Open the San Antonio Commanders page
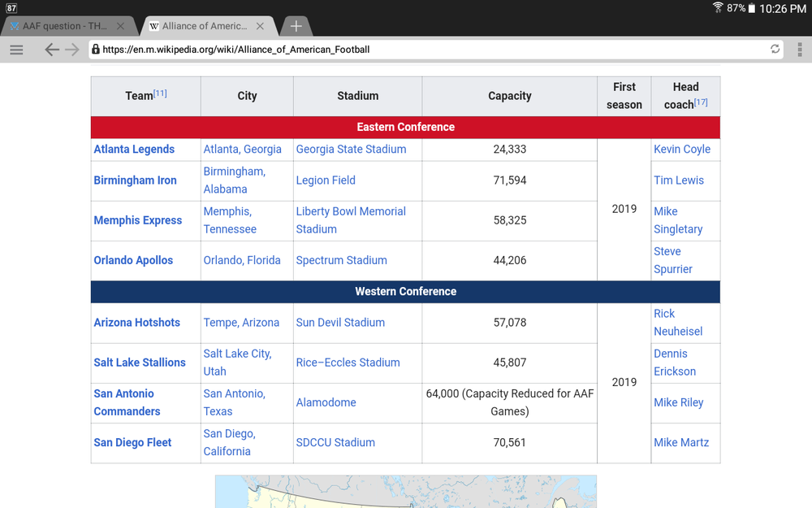812x508 pixels. [127, 402]
